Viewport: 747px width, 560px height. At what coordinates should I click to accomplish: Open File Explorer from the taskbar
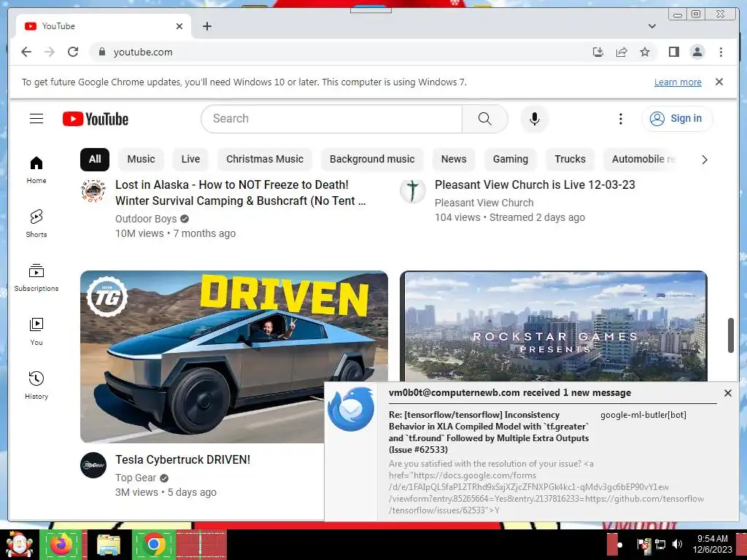click(x=109, y=545)
